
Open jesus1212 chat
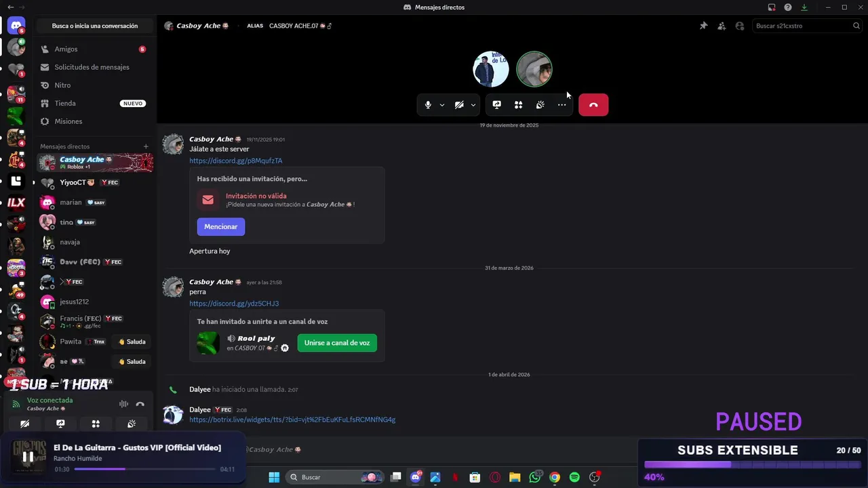click(x=95, y=302)
